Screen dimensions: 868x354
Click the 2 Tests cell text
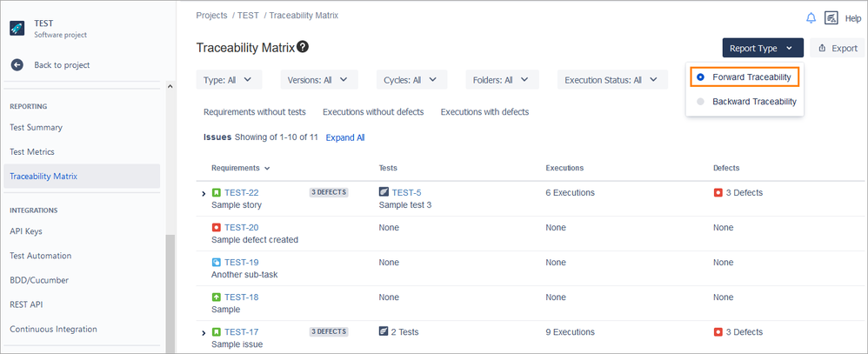pos(404,332)
